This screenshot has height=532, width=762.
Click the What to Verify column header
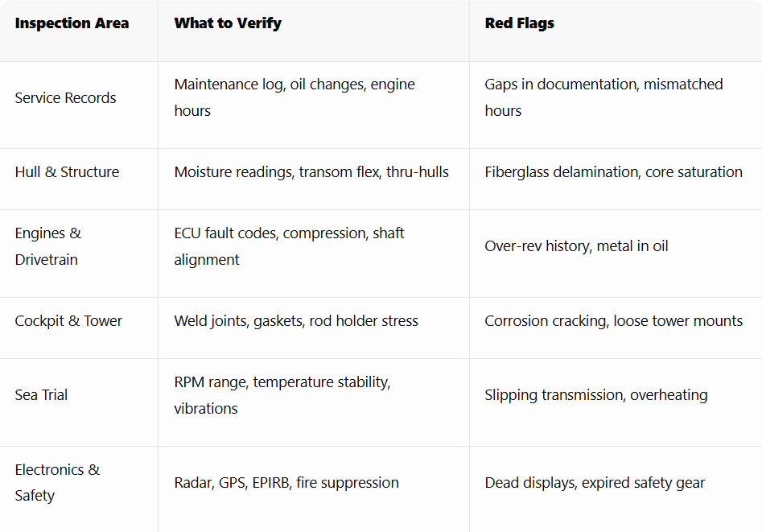[228, 23]
